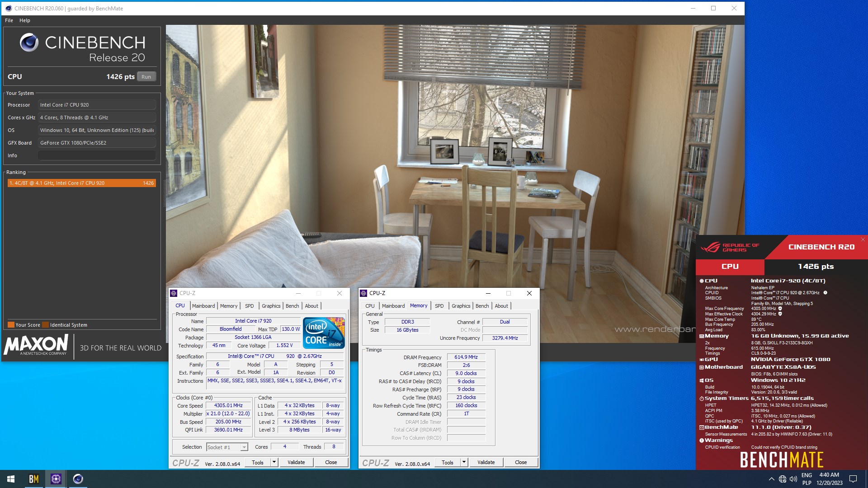Click the Max Core Frequency verified shield
Viewport: 868px width, 488px height.
pyautogui.click(x=780, y=309)
